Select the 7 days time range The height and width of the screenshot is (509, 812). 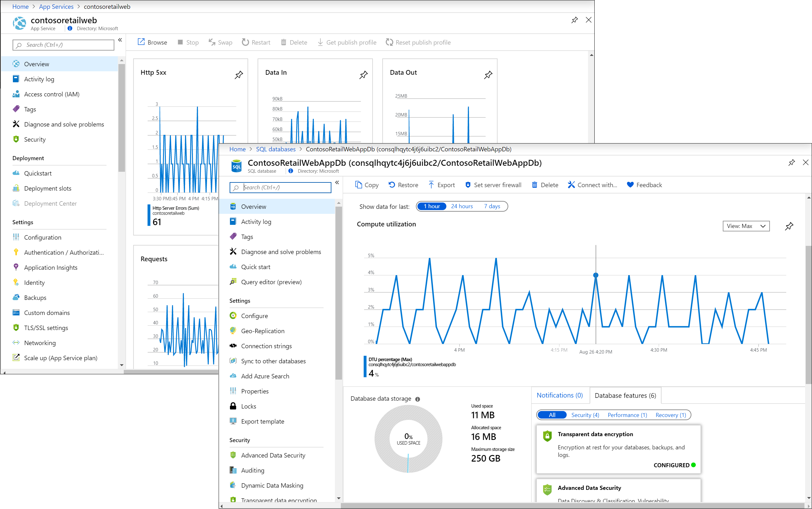[492, 206]
